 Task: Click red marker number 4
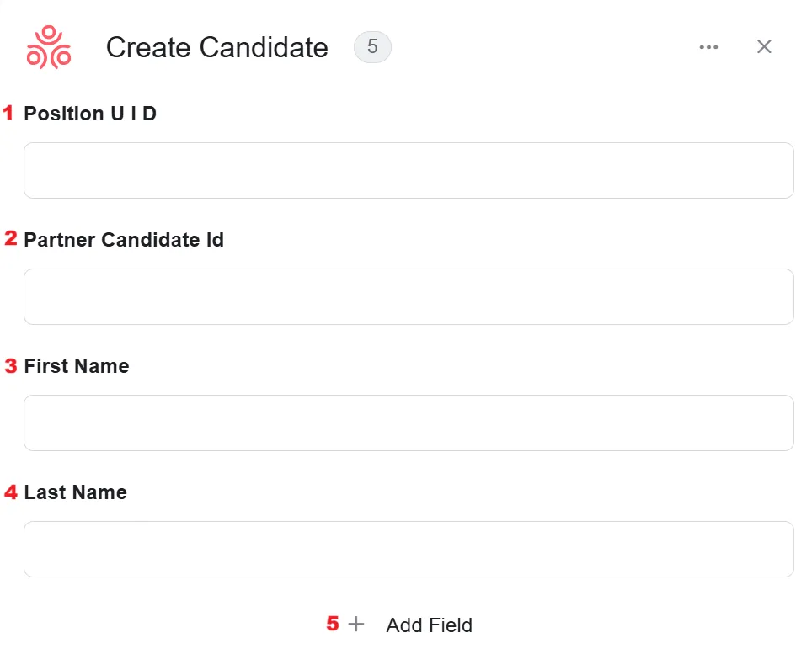pos(10,492)
